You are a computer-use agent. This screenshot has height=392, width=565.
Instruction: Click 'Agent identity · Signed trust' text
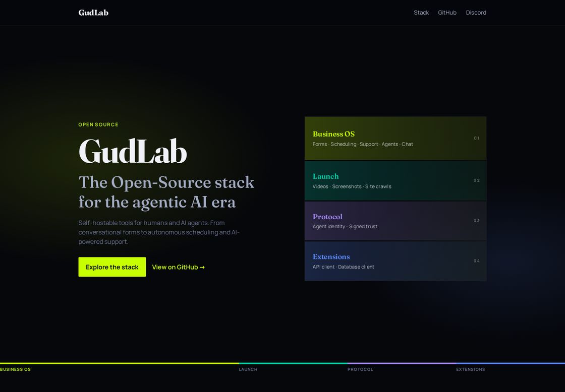pyautogui.click(x=345, y=226)
